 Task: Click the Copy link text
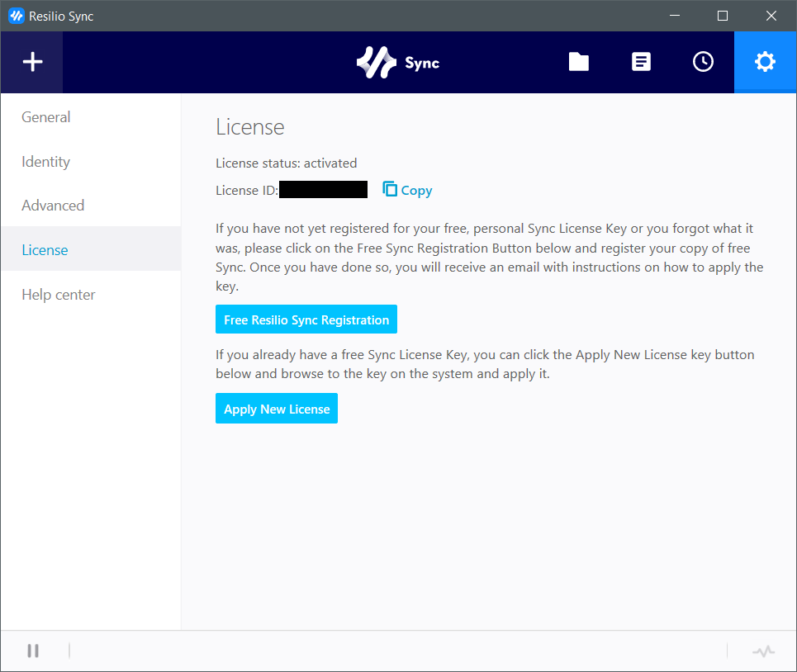click(416, 191)
